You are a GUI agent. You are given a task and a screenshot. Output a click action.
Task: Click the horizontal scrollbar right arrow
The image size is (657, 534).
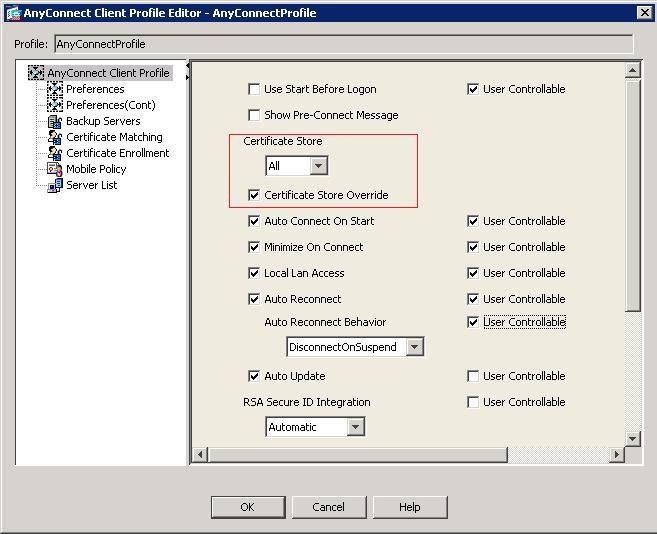tap(616, 454)
